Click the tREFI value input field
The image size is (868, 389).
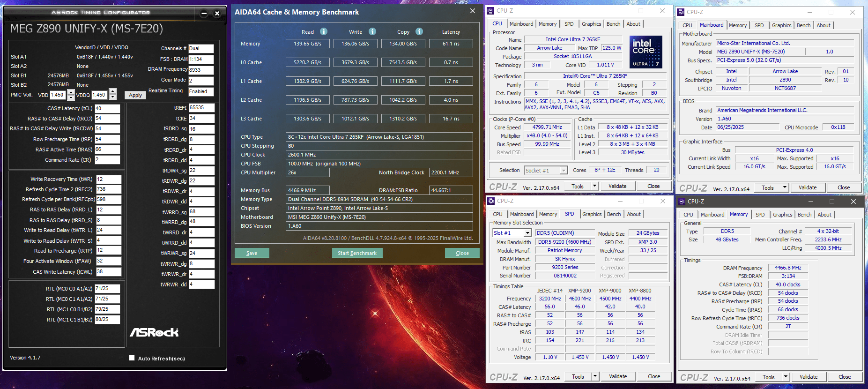tap(202, 107)
